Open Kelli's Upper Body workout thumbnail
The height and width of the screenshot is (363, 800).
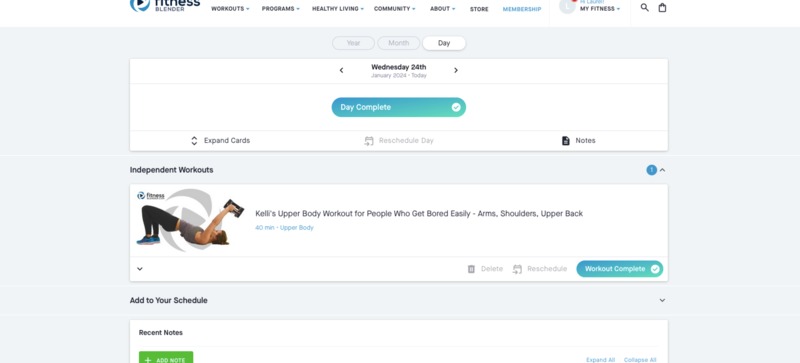[190, 221]
